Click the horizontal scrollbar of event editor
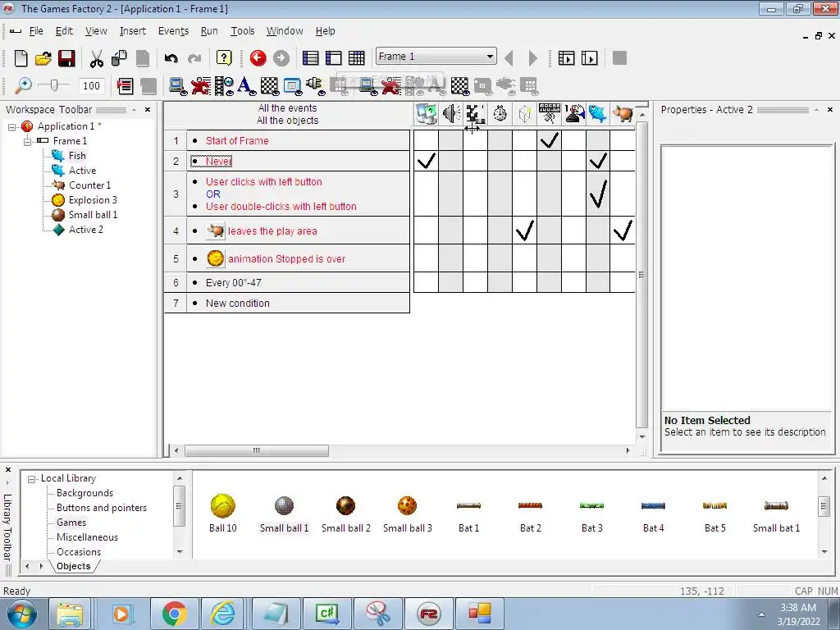This screenshot has width=840, height=630. pyautogui.click(x=257, y=451)
